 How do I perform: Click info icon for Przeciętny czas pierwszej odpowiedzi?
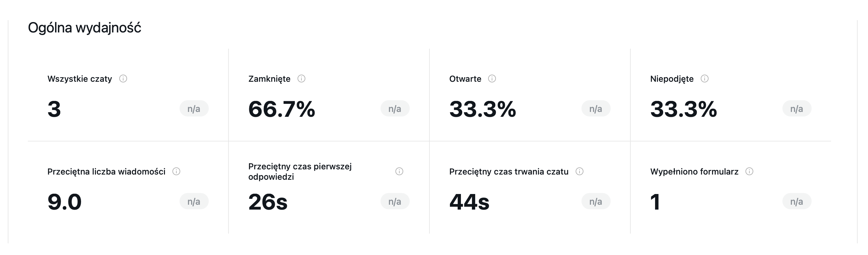(399, 171)
